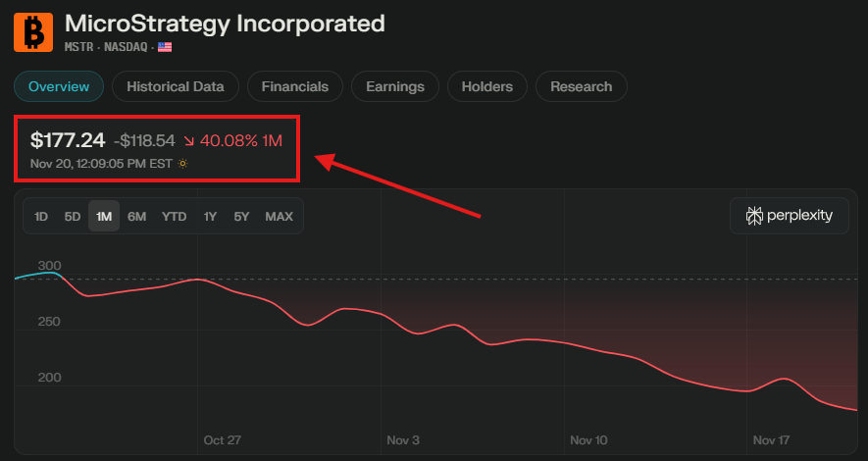Image resolution: width=868 pixels, height=461 pixels.
Task: Open the Research tab
Action: pyautogui.click(x=581, y=86)
